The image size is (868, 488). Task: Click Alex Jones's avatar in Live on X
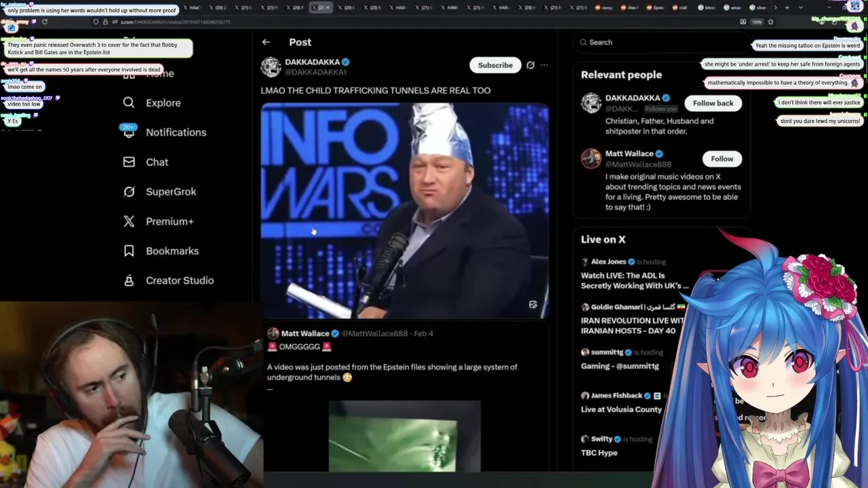coord(585,262)
